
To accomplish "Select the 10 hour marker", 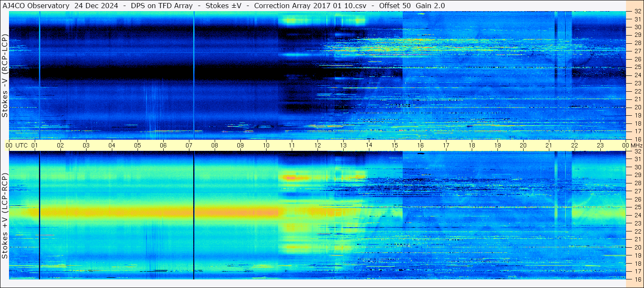I will coord(266,145).
